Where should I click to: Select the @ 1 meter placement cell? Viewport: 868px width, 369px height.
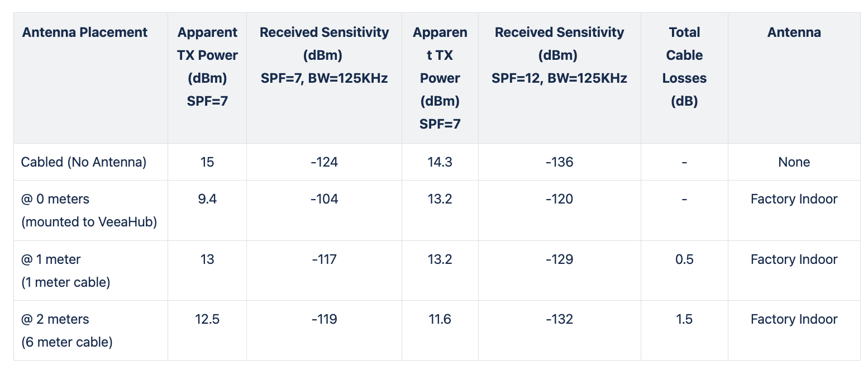point(66,271)
